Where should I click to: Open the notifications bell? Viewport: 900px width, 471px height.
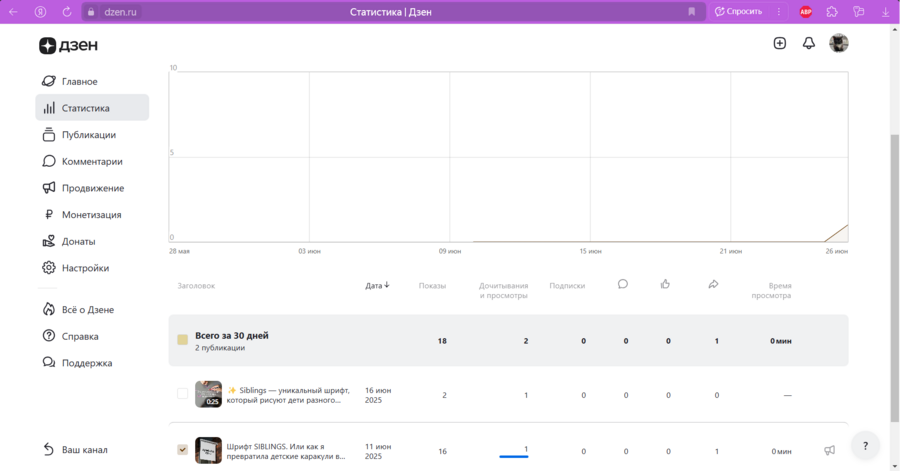(809, 44)
